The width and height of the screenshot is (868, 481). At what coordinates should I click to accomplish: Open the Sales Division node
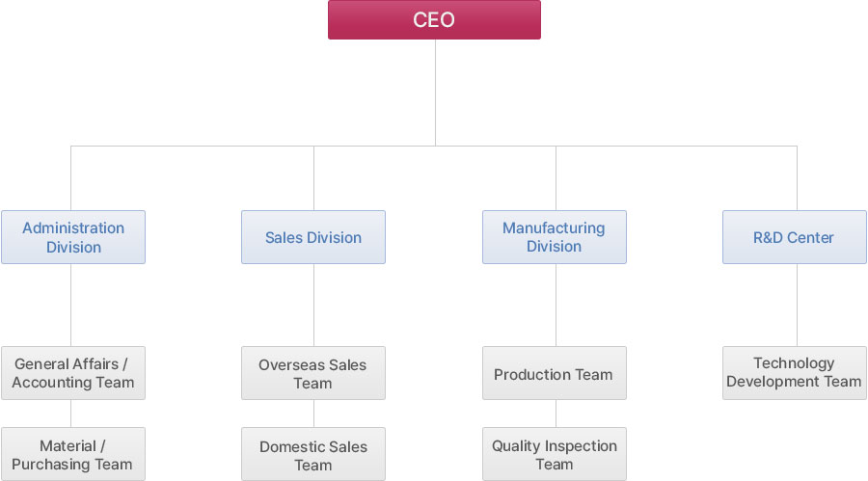point(313,237)
